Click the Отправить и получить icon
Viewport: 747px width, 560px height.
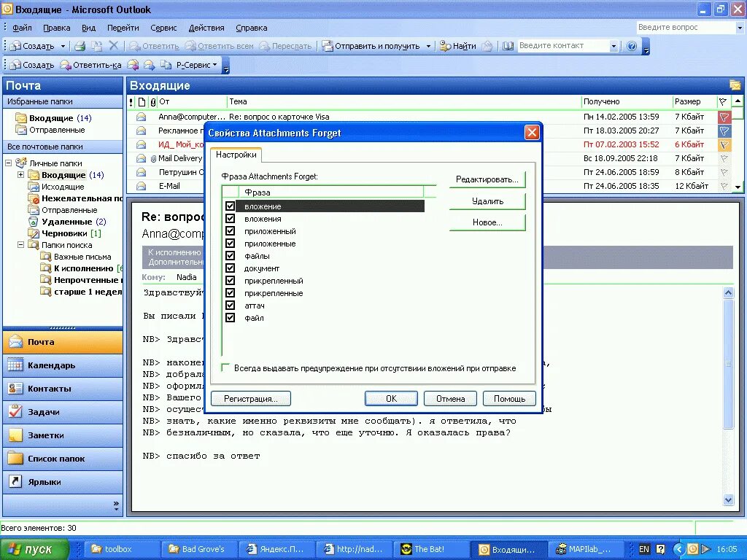328,46
